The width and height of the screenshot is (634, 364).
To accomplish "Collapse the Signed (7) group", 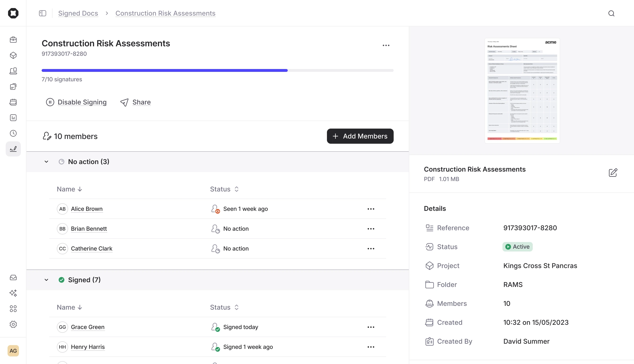I will [46, 280].
